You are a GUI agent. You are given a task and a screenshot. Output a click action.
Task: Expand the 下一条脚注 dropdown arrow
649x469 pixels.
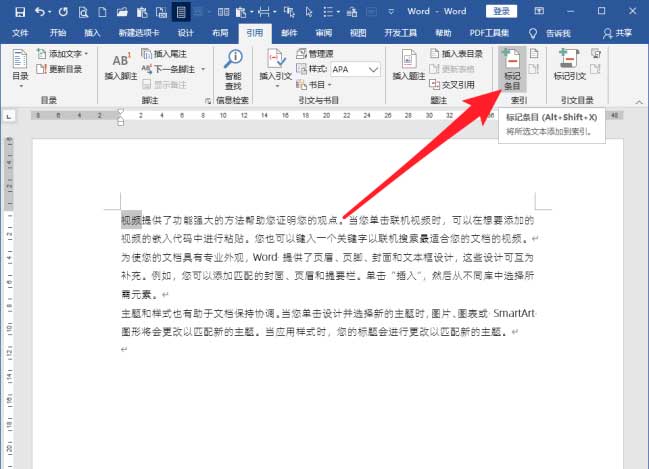tap(203, 69)
